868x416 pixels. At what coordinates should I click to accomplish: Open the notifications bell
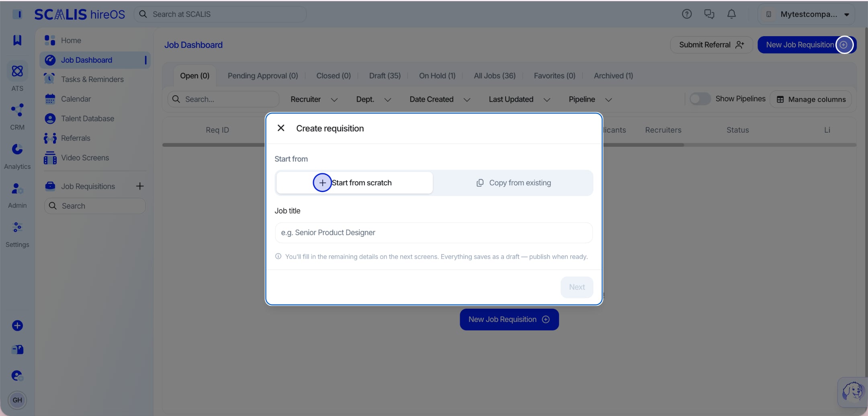[732, 14]
